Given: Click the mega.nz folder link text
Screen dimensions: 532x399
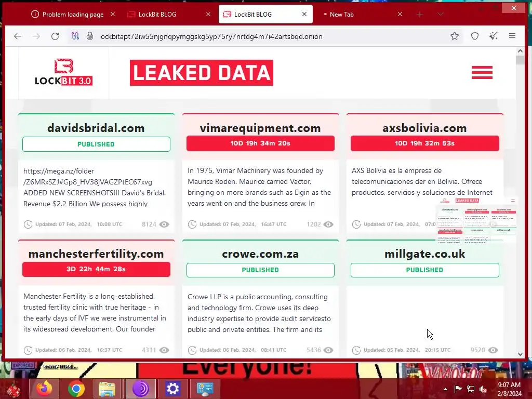Looking at the screenshot, I should (x=88, y=177).
